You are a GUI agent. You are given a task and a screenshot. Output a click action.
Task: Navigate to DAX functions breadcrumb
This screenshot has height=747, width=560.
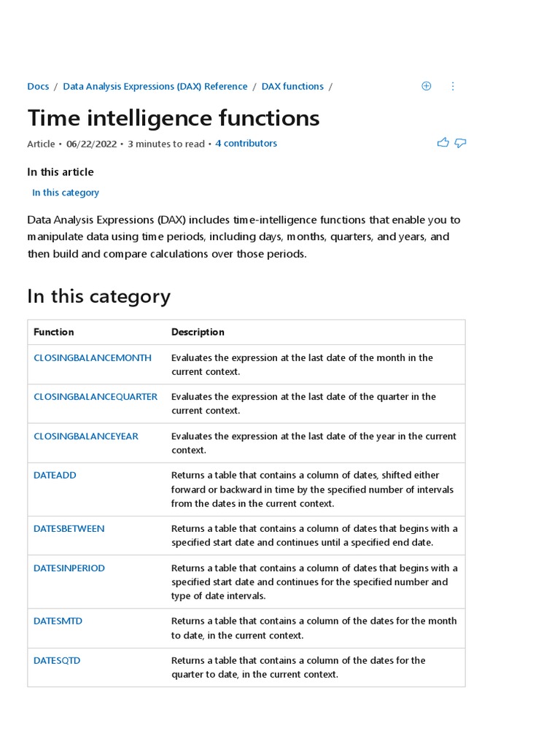292,86
